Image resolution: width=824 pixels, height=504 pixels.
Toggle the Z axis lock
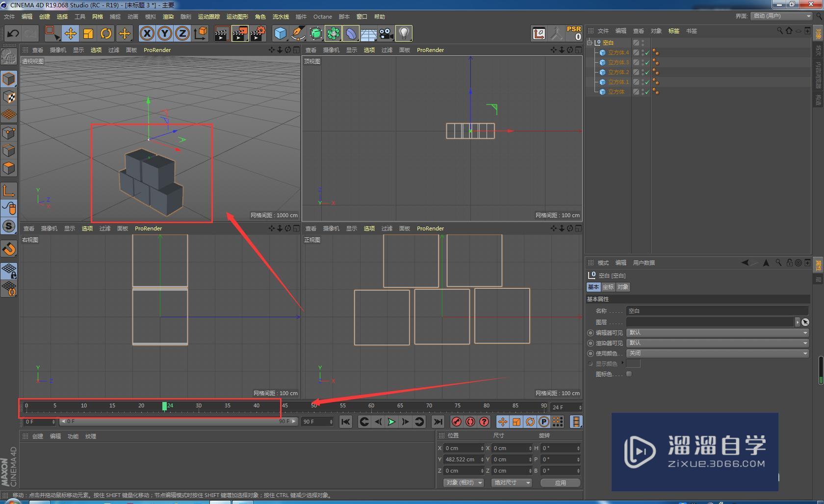182,33
